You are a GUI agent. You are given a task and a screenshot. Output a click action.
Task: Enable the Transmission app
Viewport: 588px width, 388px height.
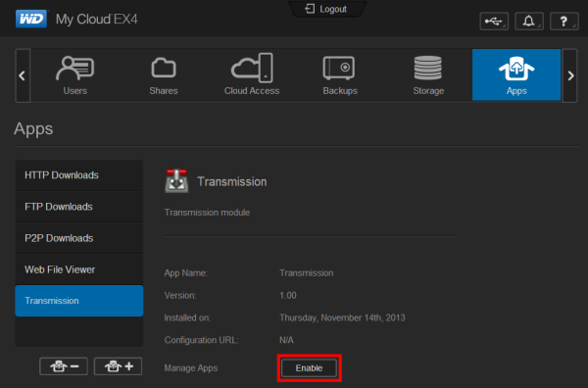click(309, 368)
